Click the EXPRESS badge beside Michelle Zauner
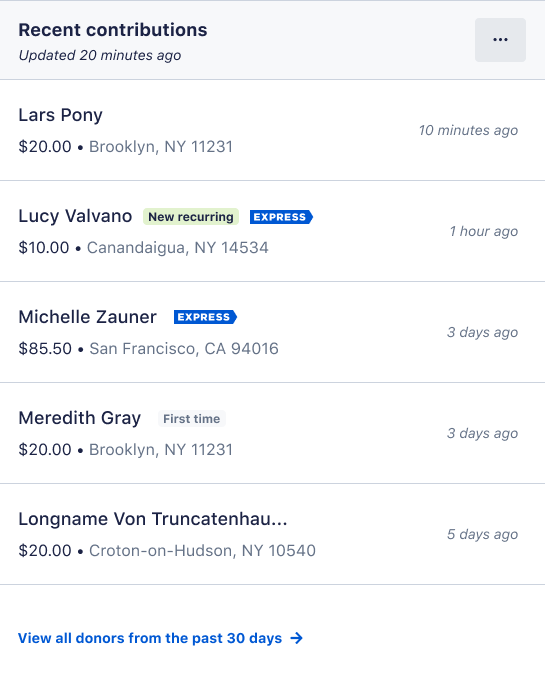Viewport: 545px width, 685px height. click(205, 317)
